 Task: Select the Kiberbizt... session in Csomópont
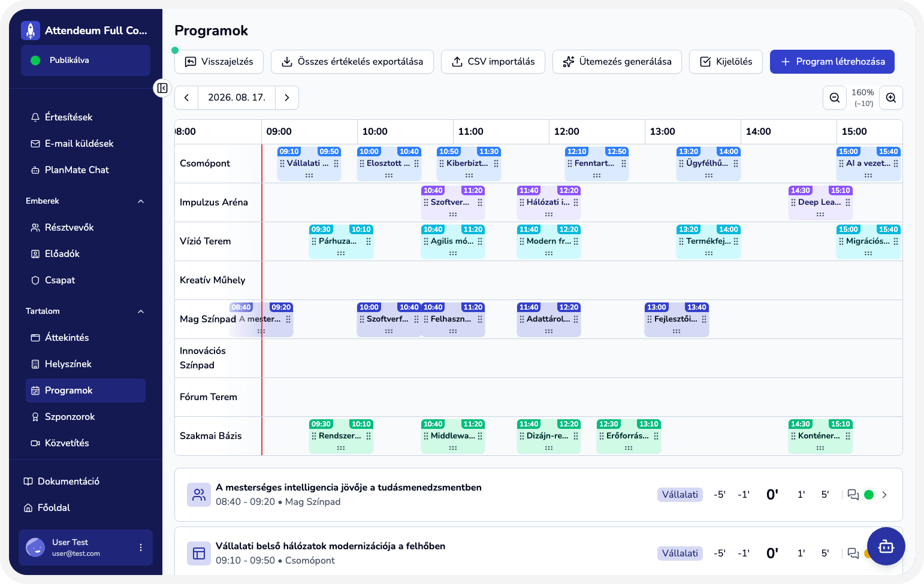[469, 164]
